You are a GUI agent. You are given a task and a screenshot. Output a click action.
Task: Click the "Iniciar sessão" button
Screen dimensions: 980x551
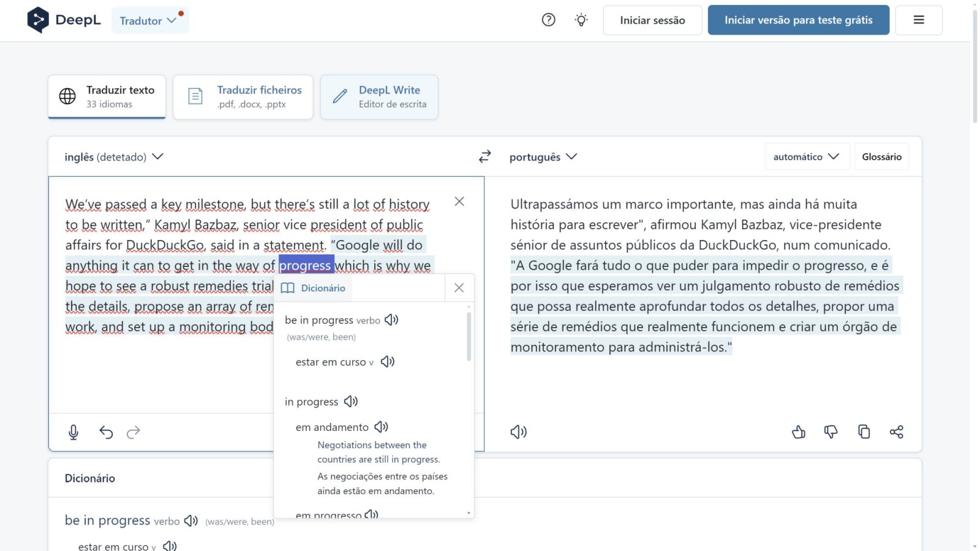pos(652,20)
